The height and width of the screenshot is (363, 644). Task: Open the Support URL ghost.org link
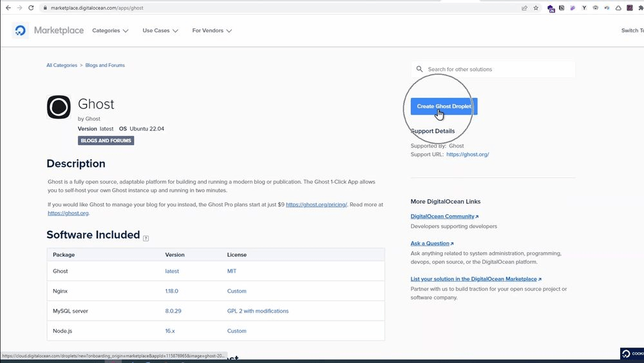[x=468, y=154]
